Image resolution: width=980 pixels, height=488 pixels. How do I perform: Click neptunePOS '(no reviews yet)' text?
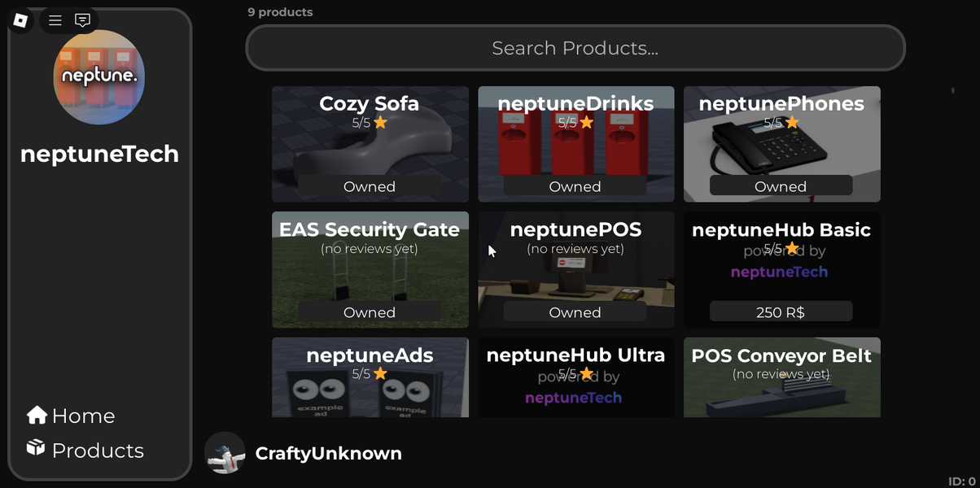[x=575, y=249]
